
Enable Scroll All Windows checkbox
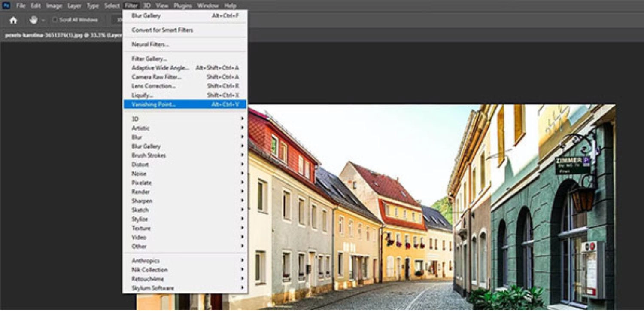pyautogui.click(x=55, y=20)
